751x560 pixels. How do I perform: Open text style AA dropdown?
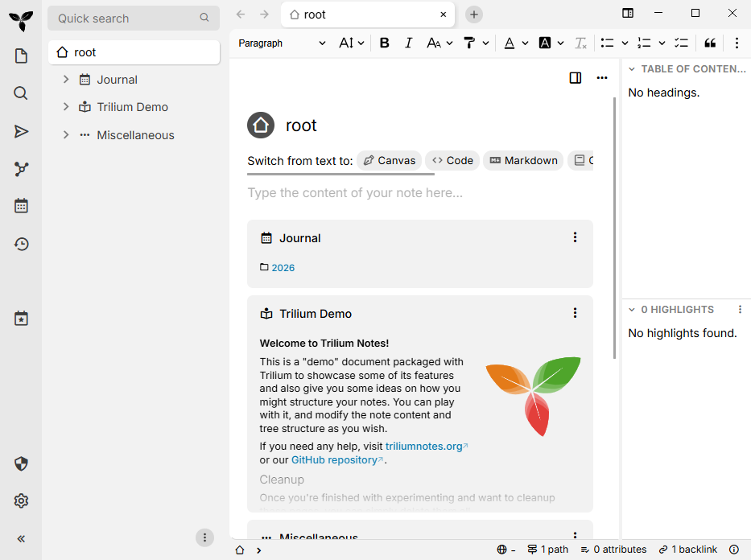[439, 43]
